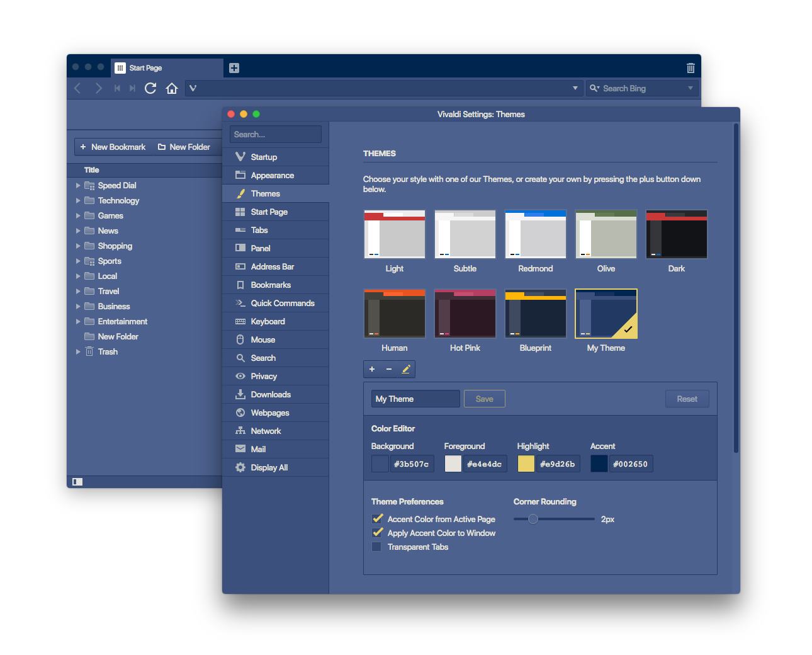The height and width of the screenshot is (655, 812).
Task: Uncheck Apply Accent Color to Window
Action: point(377,533)
